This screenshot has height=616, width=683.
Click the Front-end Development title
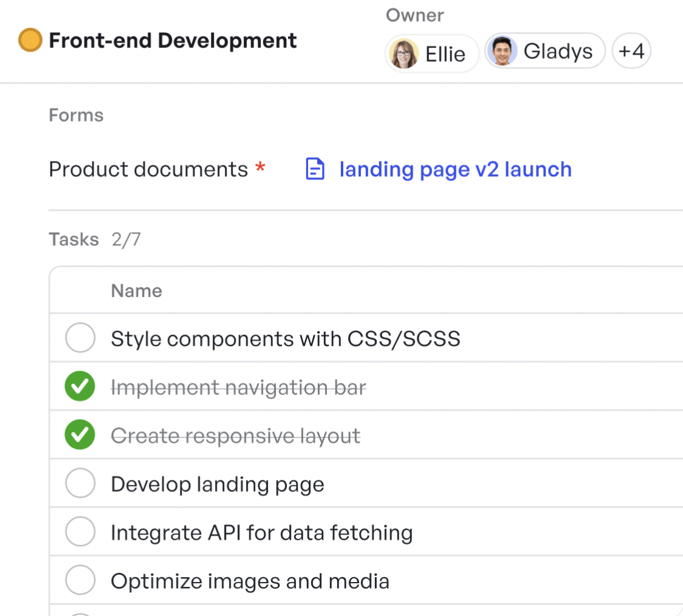tap(173, 41)
